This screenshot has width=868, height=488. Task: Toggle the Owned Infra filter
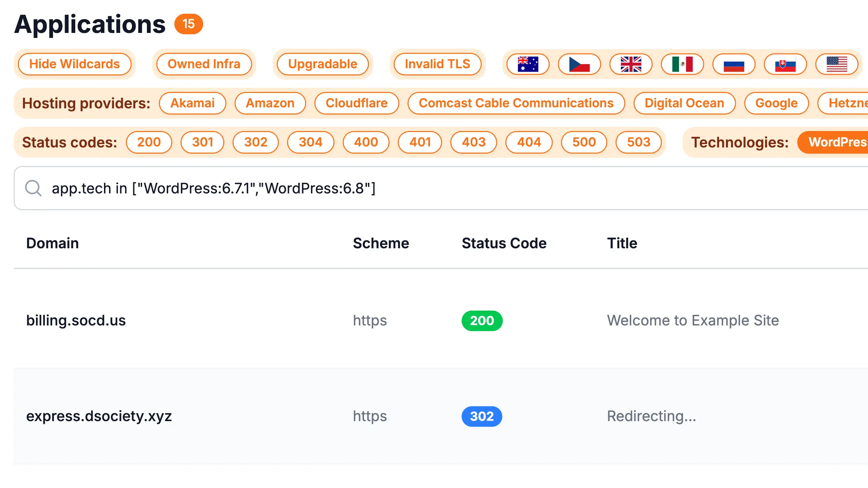coord(204,64)
